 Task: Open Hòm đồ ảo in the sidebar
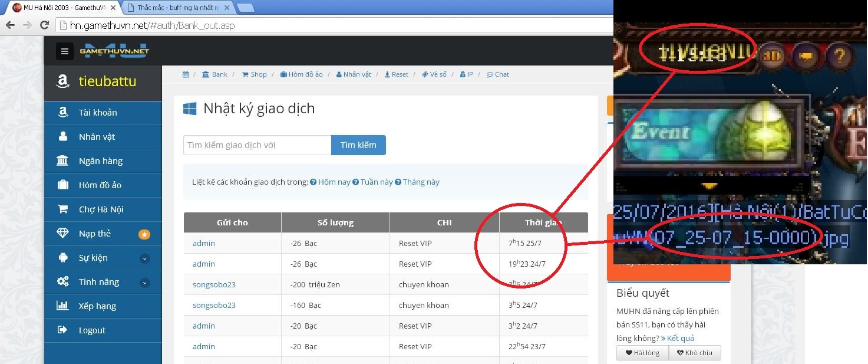point(103,185)
